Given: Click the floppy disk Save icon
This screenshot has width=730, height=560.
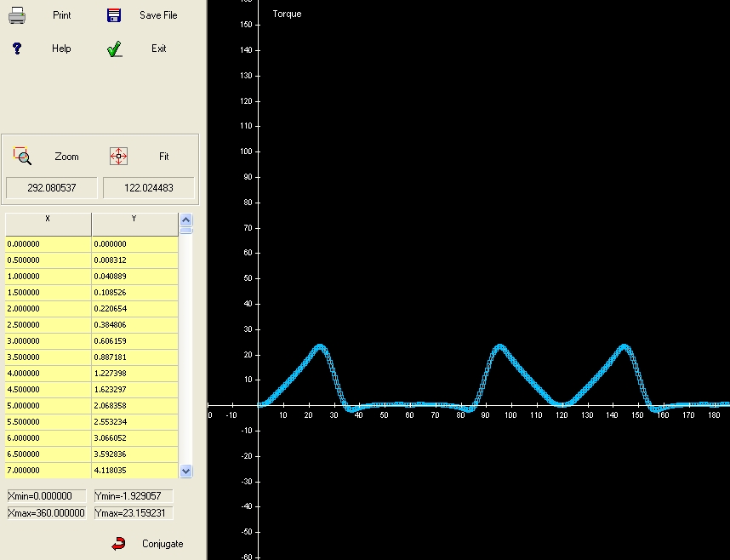Looking at the screenshot, I should 114,15.
